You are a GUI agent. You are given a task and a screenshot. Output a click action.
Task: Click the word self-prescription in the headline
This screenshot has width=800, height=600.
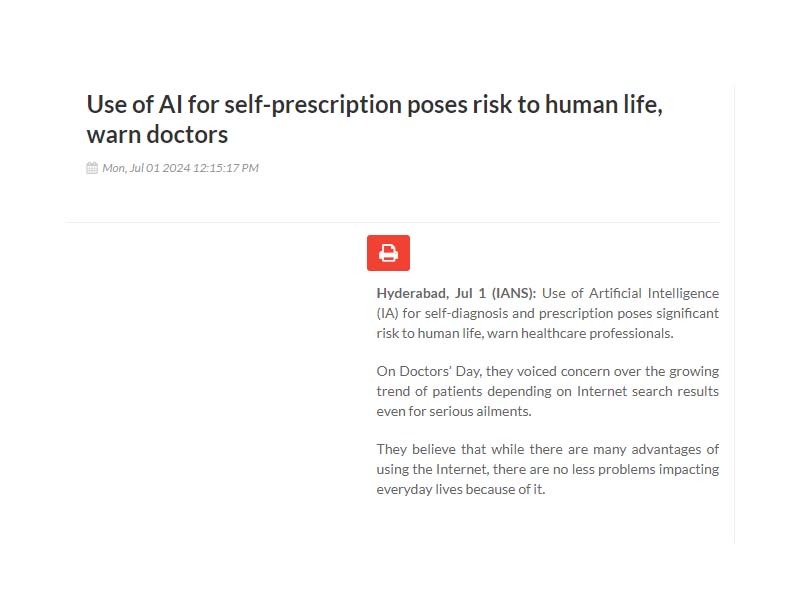coord(313,105)
